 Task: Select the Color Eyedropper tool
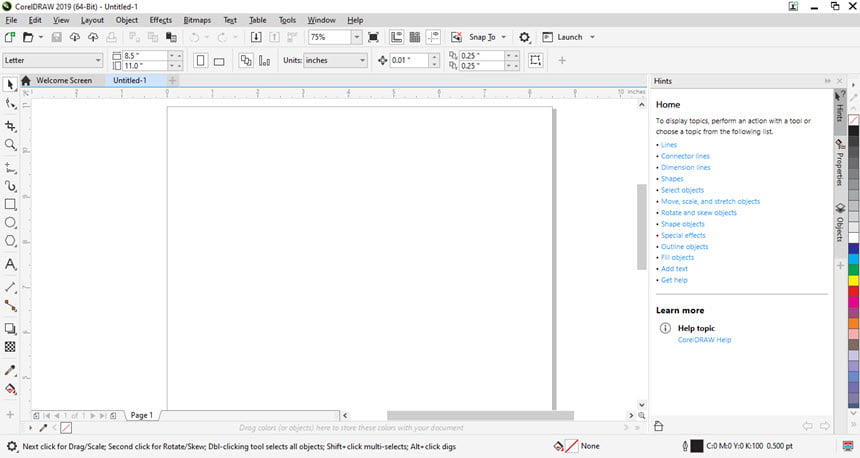(x=10, y=370)
